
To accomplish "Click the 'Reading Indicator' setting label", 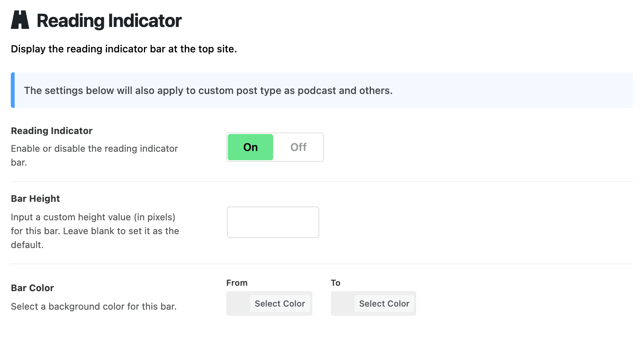I will point(52,131).
